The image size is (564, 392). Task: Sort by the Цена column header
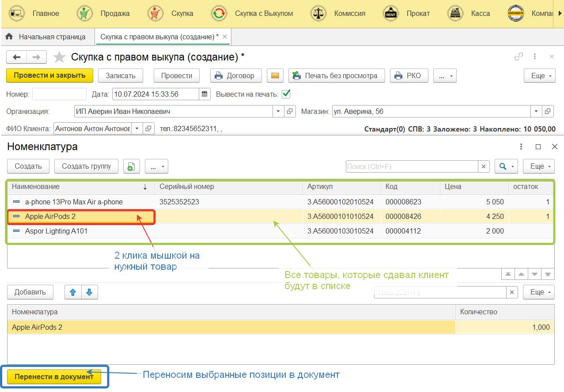coord(474,187)
